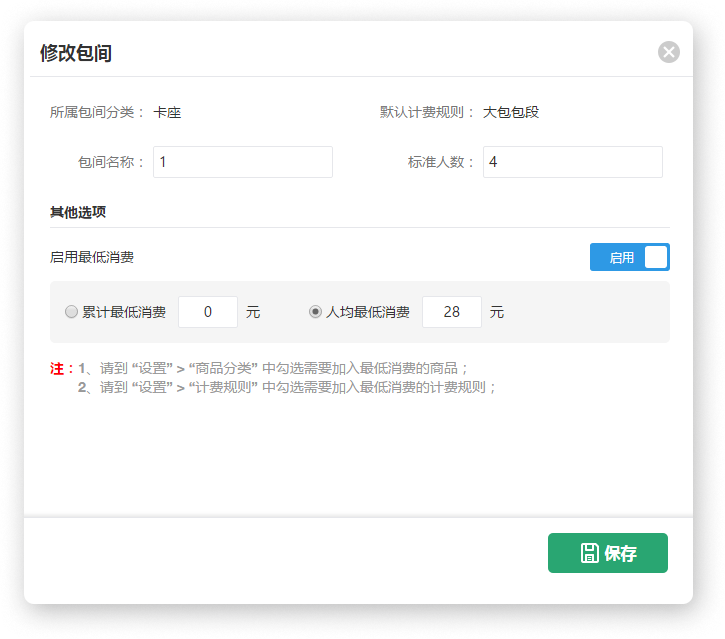Image resolution: width=725 pixels, height=639 pixels.
Task: Click note line about 商品分类
Action: pos(273,369)
